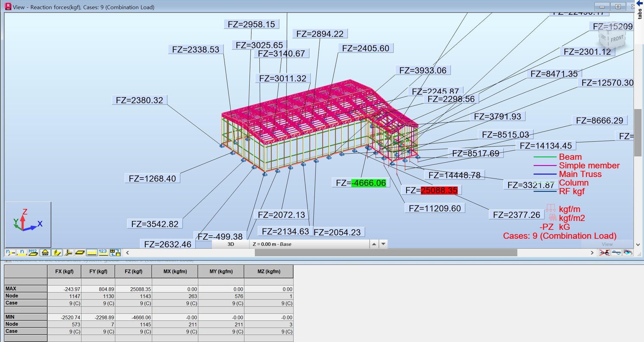The height and width of the screenshot is (342, 644).
Task: Toggle local systems axes icon
Action: pos(68,252)
